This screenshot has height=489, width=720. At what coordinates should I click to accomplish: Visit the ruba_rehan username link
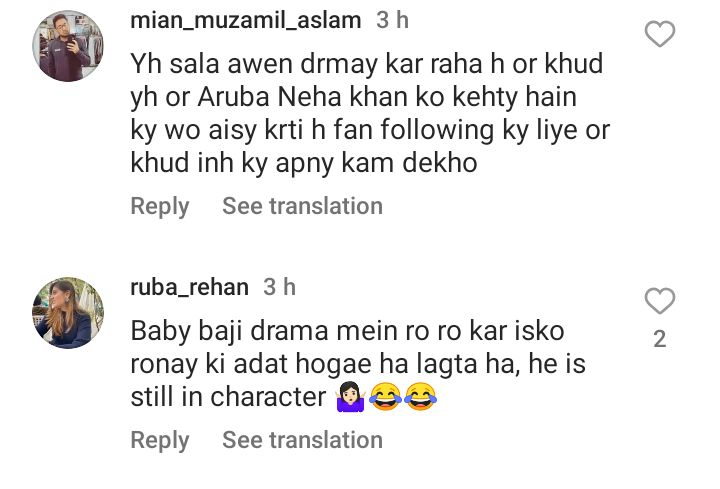coord(189,287)
